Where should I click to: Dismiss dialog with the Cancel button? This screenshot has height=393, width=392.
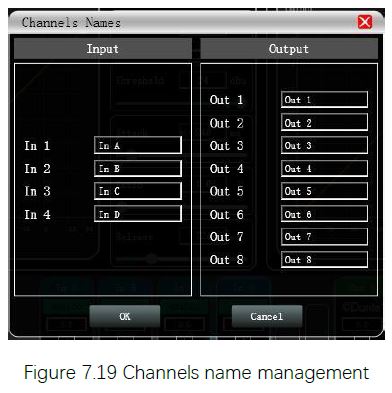(267, 316)
